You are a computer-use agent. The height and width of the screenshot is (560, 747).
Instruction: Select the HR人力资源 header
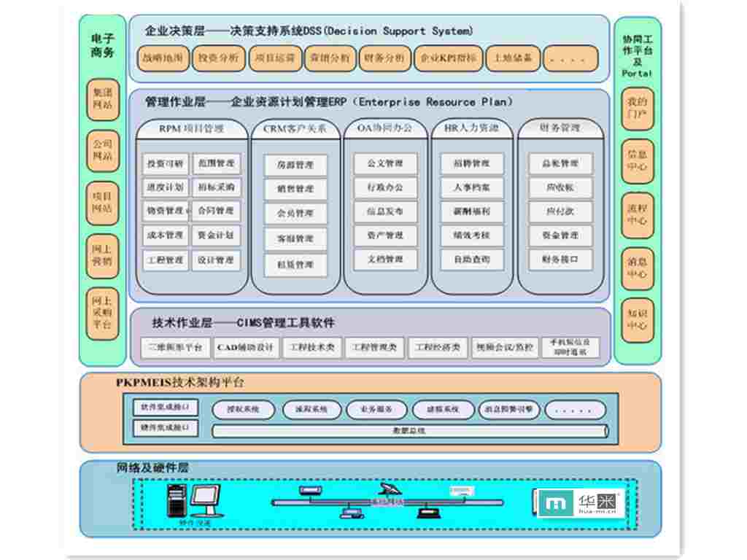472,128
